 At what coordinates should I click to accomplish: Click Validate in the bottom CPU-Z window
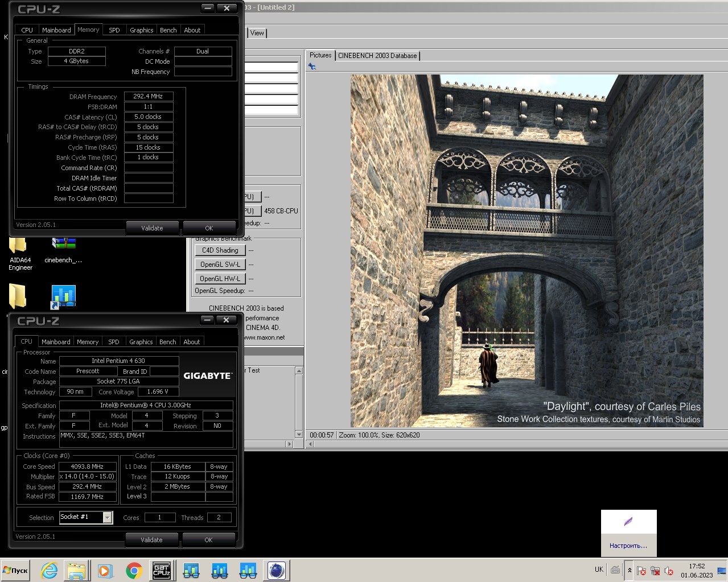tap(151, 540)
